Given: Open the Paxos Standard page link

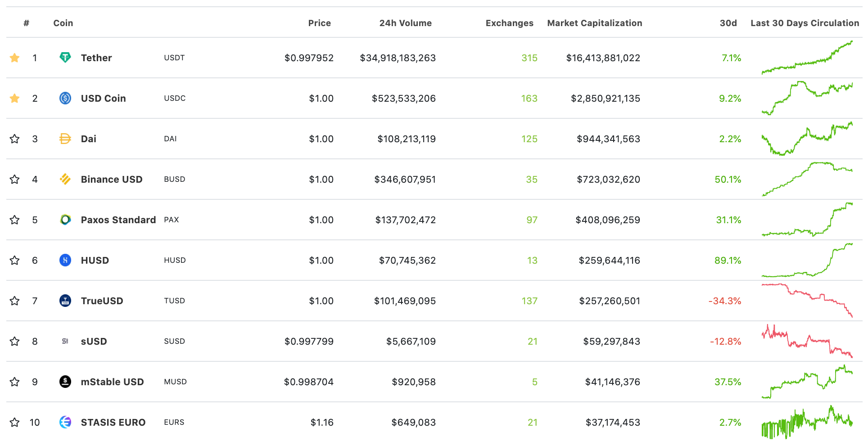Looking at the screenshot, I should coord(118,220).
